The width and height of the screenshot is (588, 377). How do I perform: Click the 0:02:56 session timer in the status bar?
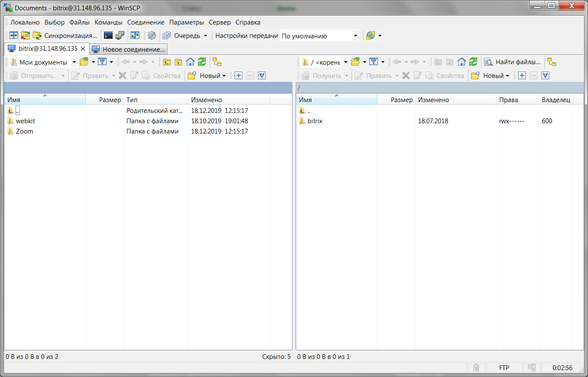pos(563,368)
